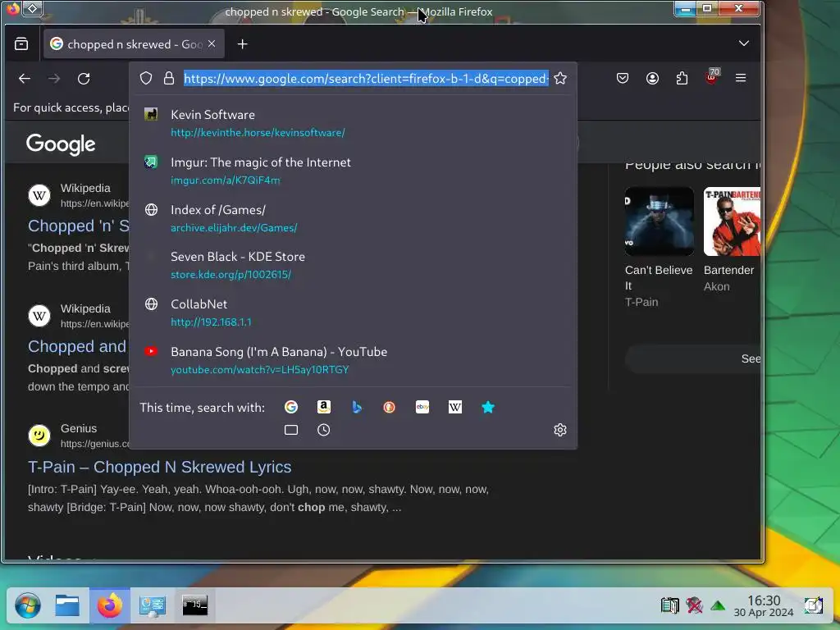Image resolution: width=840 pixels, height=630 pixels.
Task: Search within History using clock icon
Action: pyautogui.click(x=323, y=430)
